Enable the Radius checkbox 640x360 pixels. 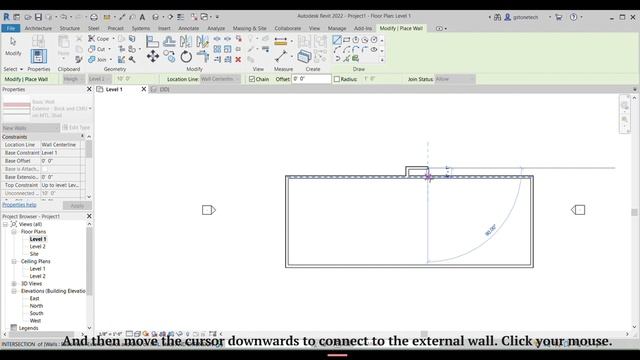[x=337, y=79]
